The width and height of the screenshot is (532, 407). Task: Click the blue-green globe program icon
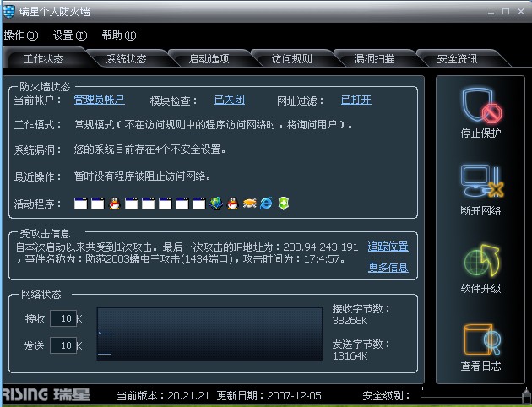[x=216, y=203]
